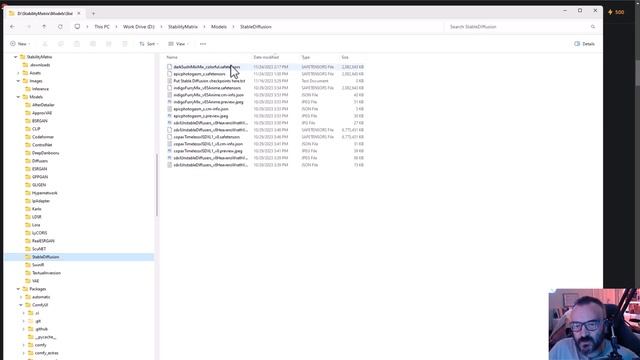The width and height of the screenshot is (640, 360).
Task: Select epicphotogasm_z.preview.jpeg file
Action: pos(201,116)
